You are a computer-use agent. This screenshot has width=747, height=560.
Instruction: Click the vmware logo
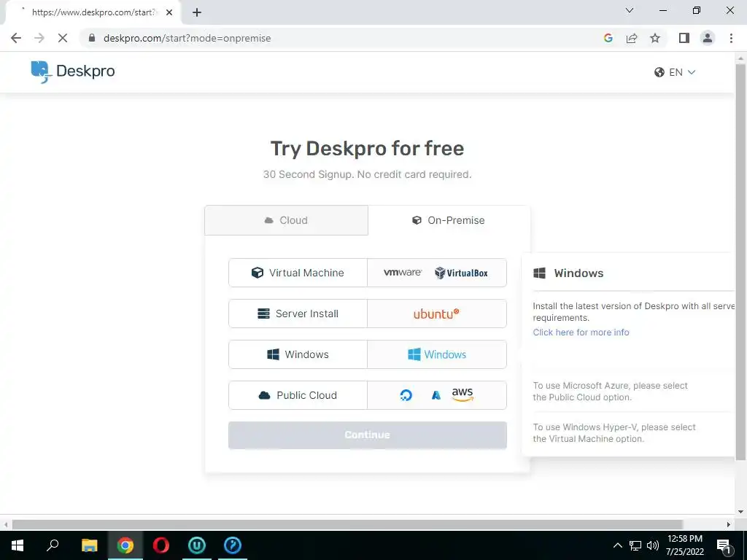403,273
